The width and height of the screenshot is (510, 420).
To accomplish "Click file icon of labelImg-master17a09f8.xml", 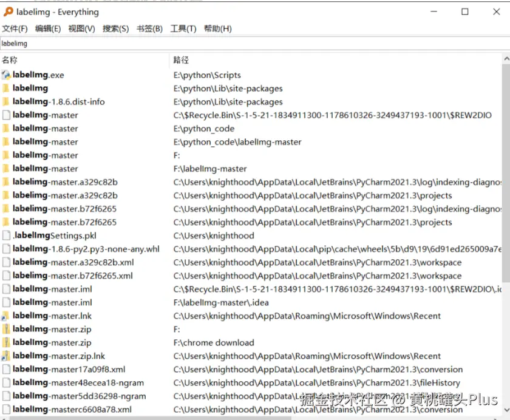I will tap(6, 369).
